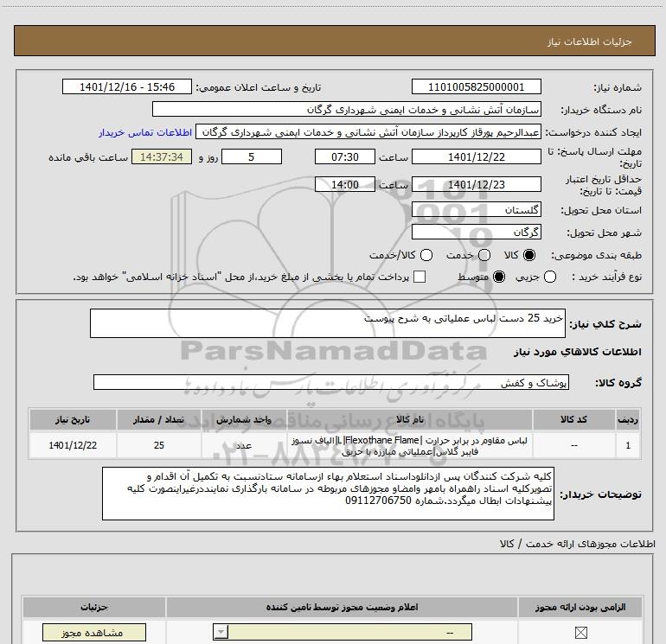Open the اطلاعات تماس خریدار link

click(x=145, y=132)
